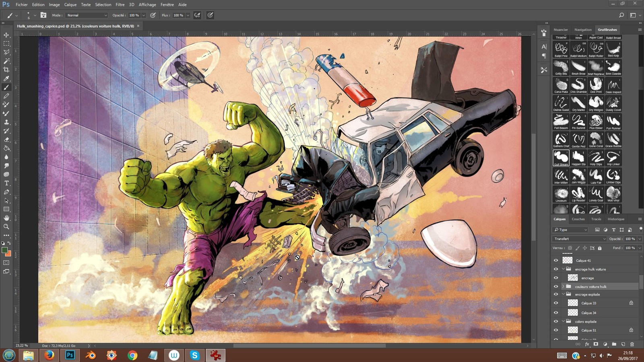Create a new group folder
Screen dimensions: 644x362
tap(614, 344)
